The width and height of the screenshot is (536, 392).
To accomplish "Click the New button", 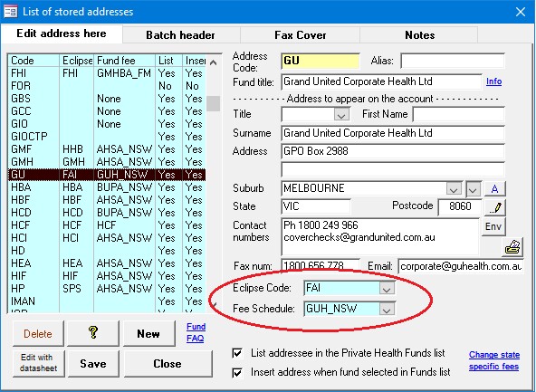I will click(148, 333).
